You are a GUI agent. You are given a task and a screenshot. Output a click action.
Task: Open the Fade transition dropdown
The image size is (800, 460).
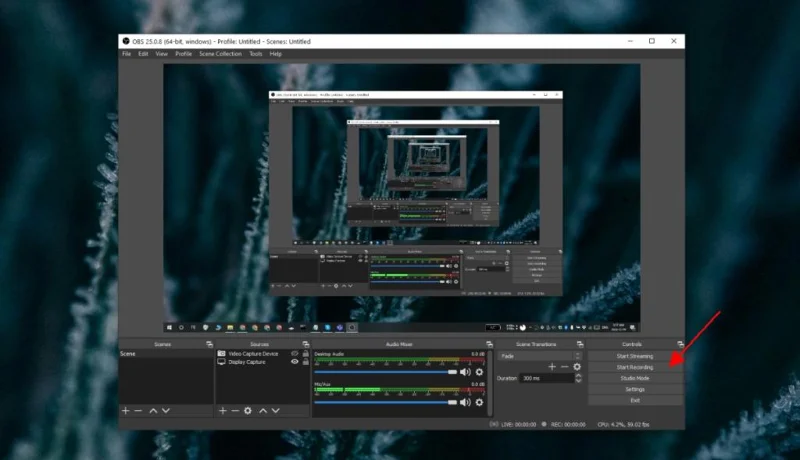(540, 356)
